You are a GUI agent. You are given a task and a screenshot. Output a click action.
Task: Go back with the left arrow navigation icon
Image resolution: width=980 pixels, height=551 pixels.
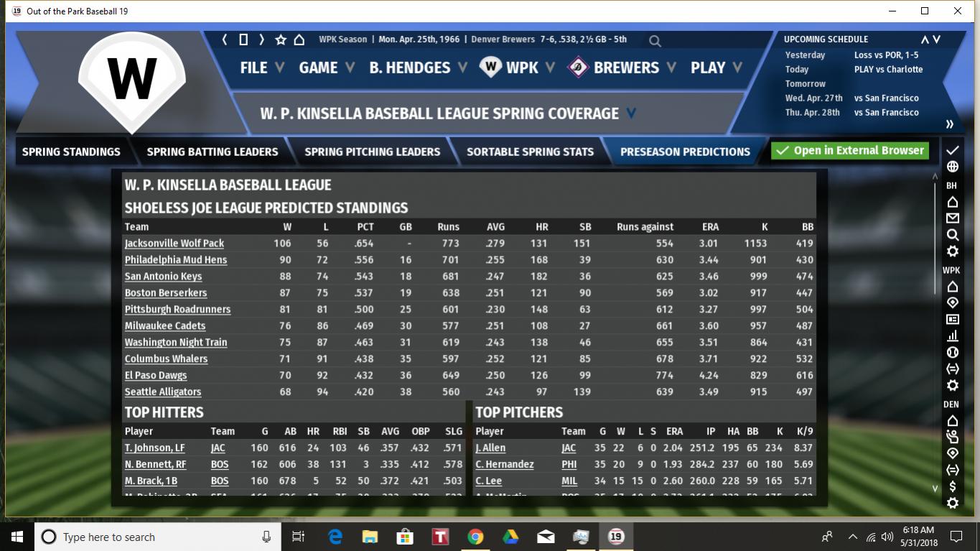(x=225, y=40)
